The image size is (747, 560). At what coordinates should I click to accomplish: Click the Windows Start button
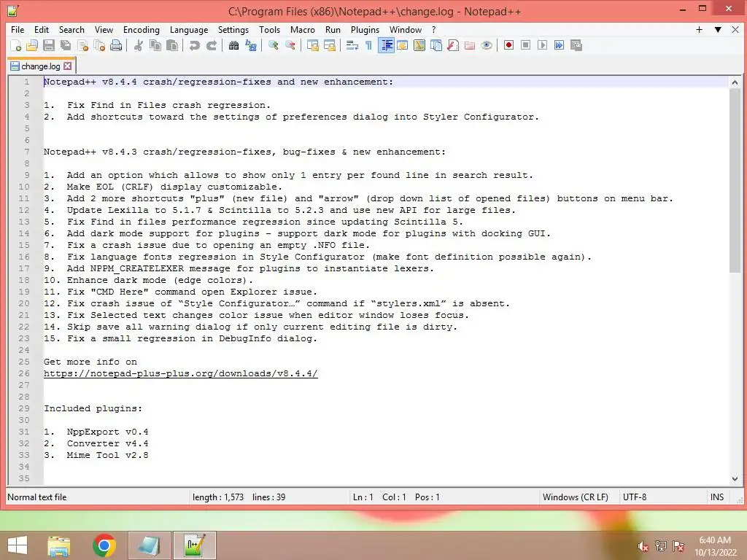coord(18,545)
